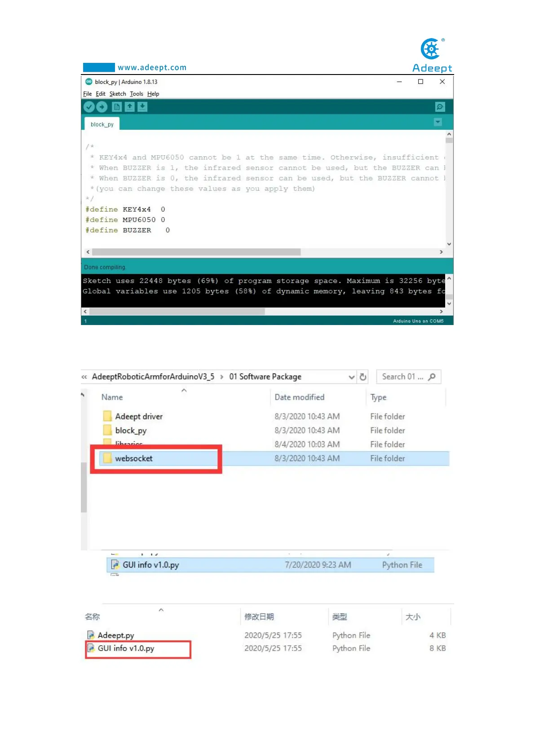Click the back chevrons in address bar

click(x=84, y=377)
